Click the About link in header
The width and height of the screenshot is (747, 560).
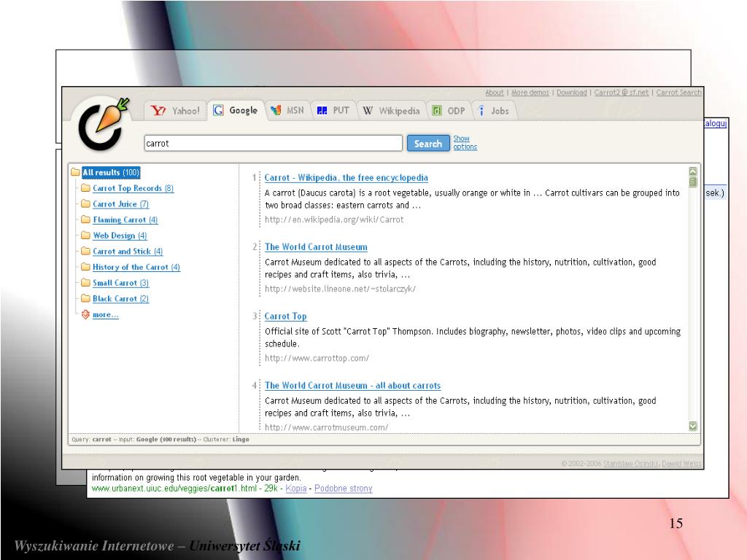(495, 93)
